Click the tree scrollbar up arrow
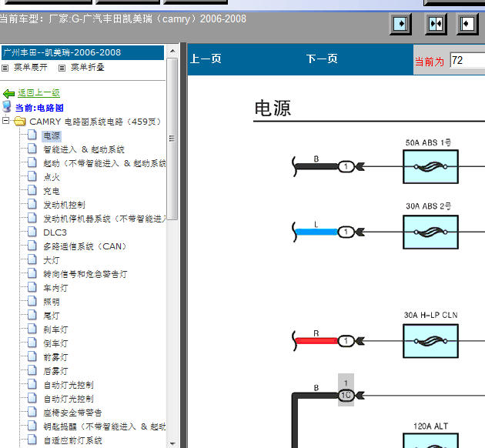 click(x=172, y=51)
